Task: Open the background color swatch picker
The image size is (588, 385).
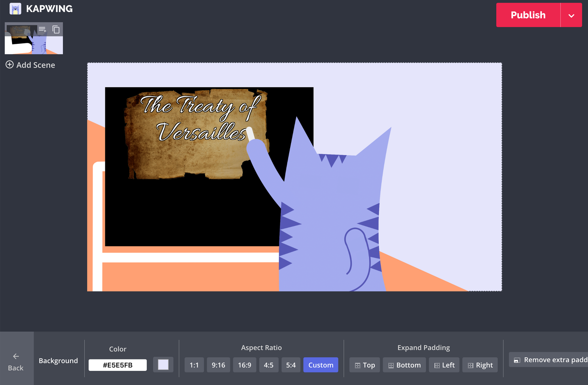Action: point(163,365)
